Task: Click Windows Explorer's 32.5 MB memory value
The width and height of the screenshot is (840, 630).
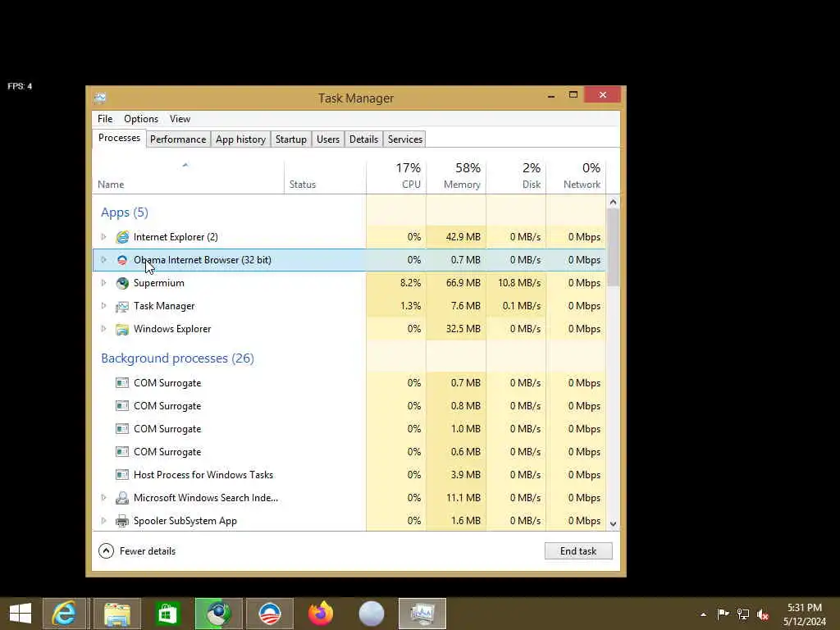Action: point(463,329)
